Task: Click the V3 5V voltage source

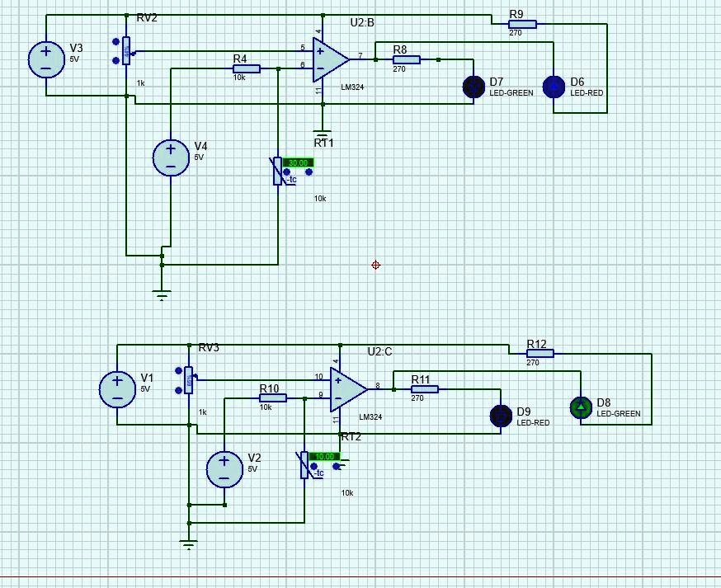Action: 46,59
